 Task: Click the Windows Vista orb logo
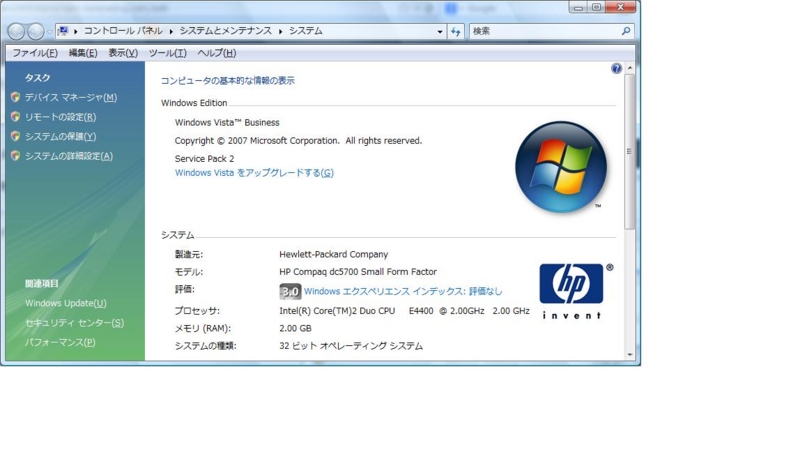click(561, 167)
